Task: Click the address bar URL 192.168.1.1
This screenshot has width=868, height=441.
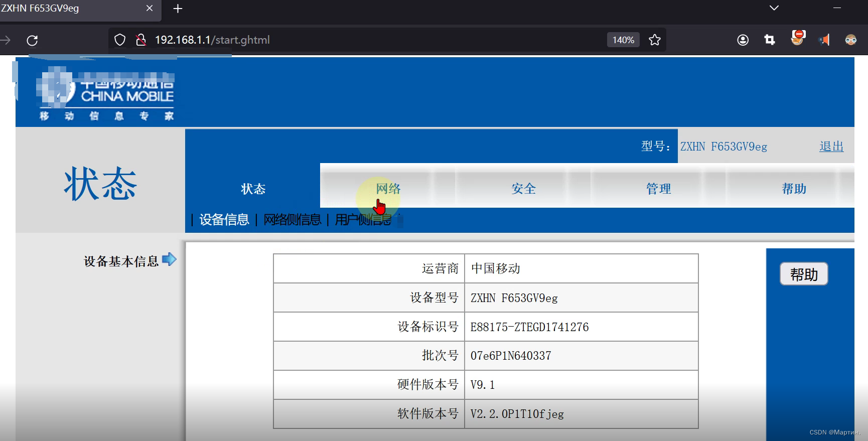Action: pyautogui.click(x=212, y=40)
